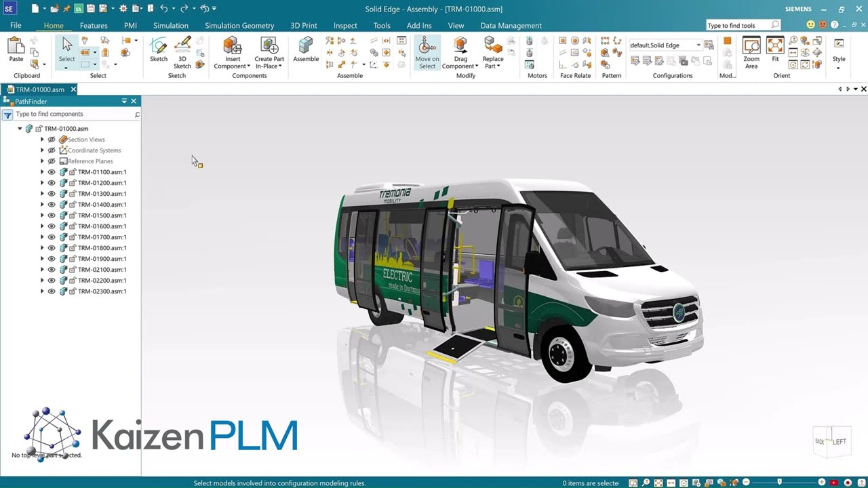The image size is (868, 488).
Task: Click the PathFinder filter funnel icon
Action: pyautogui.click(x=7, y=115)
